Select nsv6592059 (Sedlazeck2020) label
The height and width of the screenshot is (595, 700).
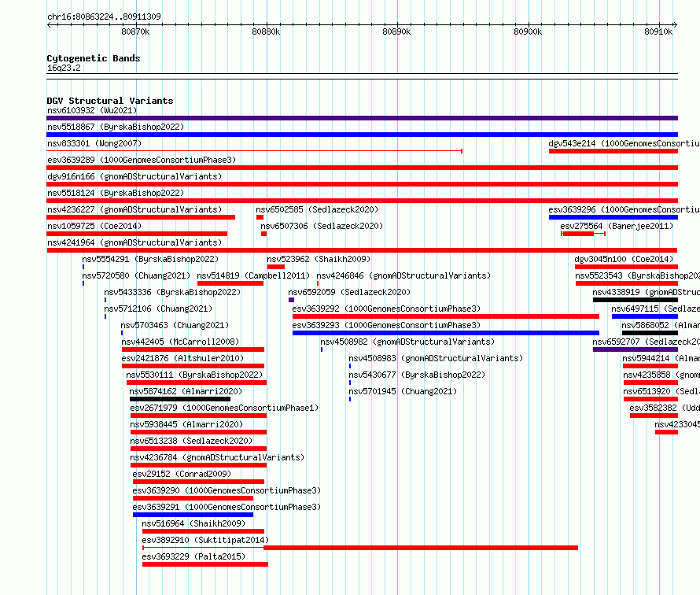[x=349, y=292]
